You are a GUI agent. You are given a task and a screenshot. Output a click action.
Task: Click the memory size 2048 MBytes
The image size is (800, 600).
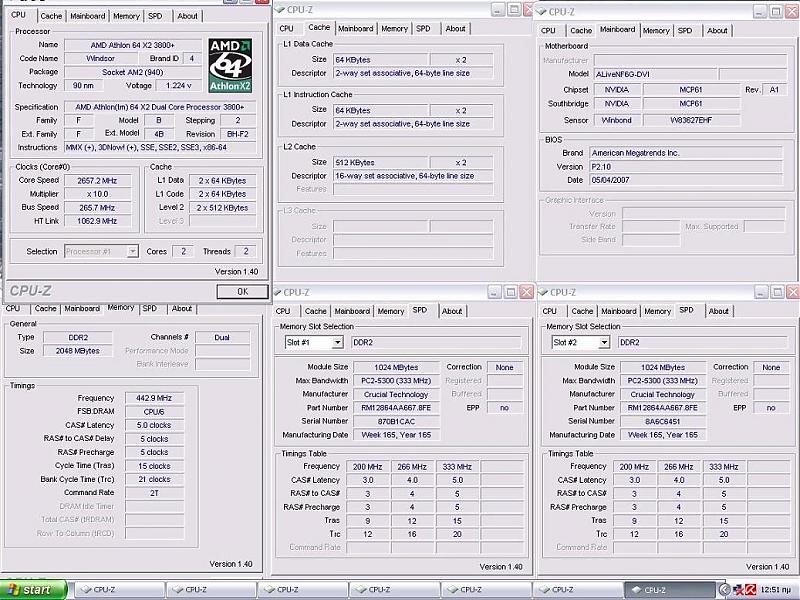(x=78, y=351)
